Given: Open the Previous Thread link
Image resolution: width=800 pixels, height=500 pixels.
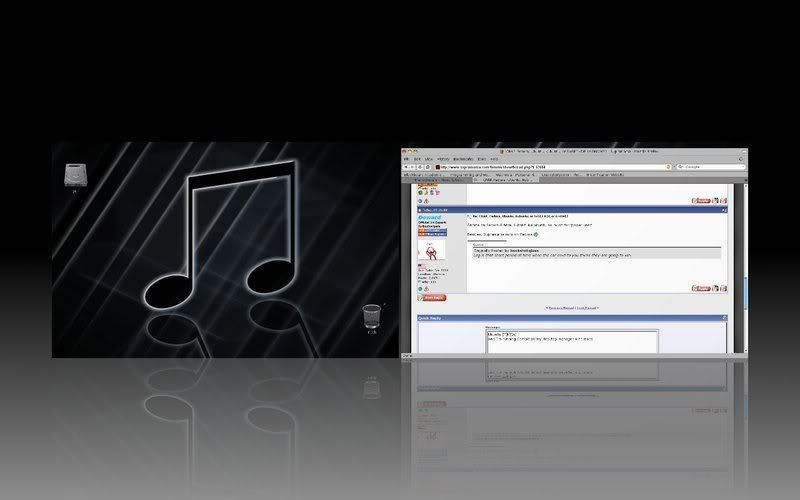Looking at the screenshot, I should point(561,308).
